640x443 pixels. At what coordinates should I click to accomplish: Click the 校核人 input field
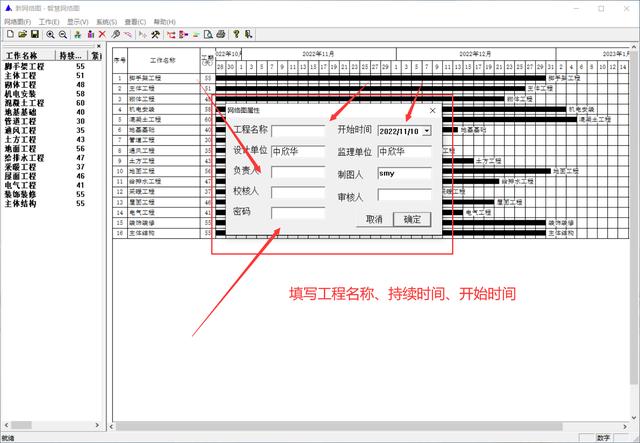tap(298, 192)
